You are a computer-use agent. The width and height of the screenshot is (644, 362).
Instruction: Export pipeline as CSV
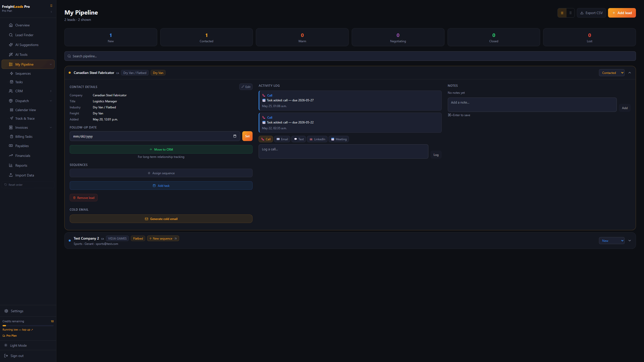591,13
